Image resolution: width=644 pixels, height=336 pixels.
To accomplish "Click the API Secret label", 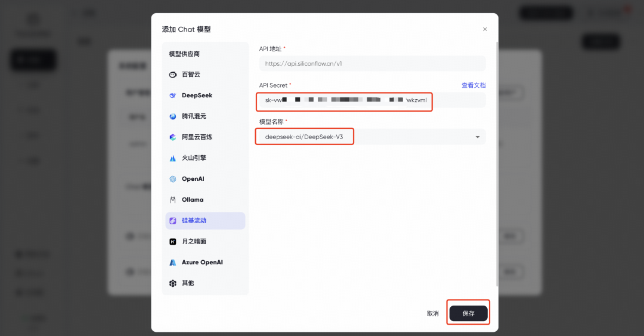I will click(273, 85).
